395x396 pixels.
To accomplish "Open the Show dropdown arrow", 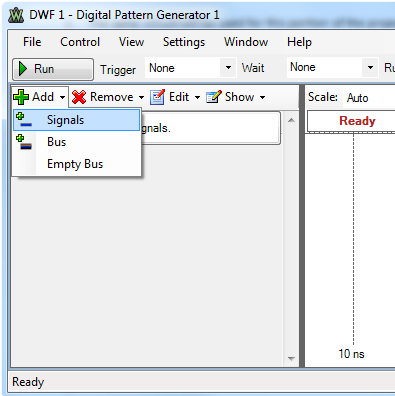I will point(262,97).
